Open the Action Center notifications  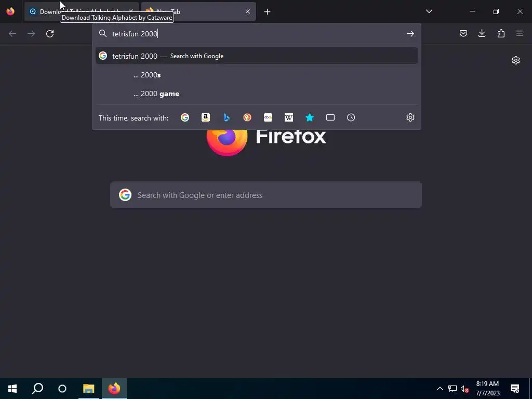(515, 389)
